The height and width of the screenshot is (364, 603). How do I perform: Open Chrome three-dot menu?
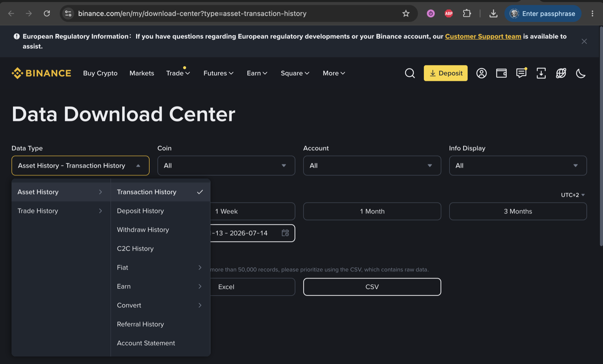coord(592,14)
